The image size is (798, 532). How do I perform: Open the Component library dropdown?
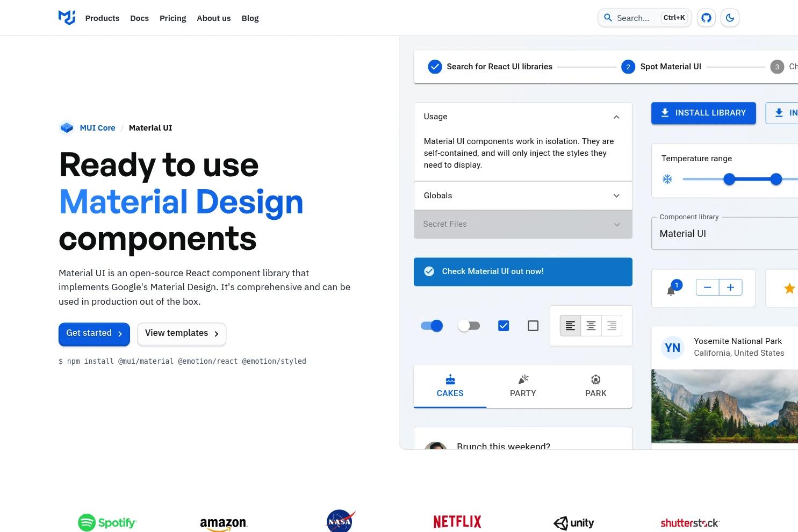[x=725, y=234]
